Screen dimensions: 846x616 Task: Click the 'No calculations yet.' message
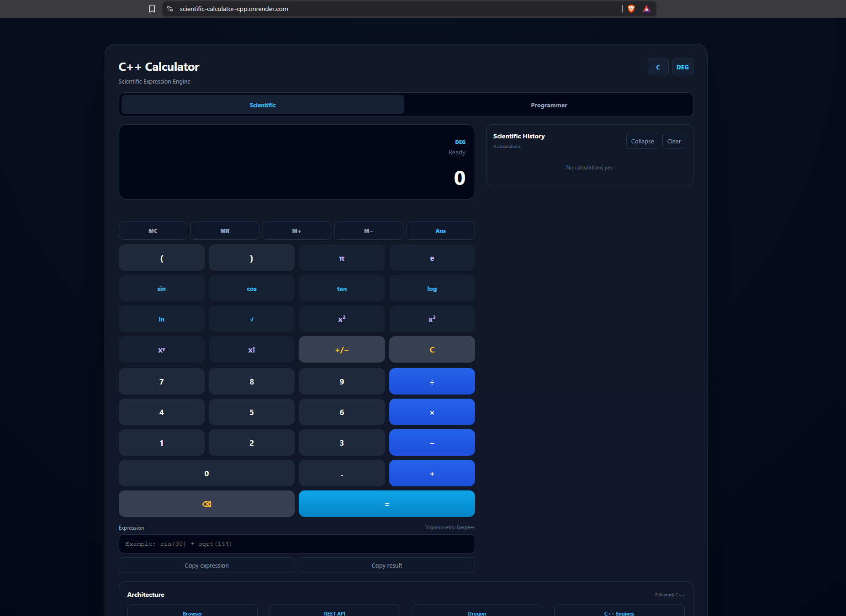click(x=589, y=168)
